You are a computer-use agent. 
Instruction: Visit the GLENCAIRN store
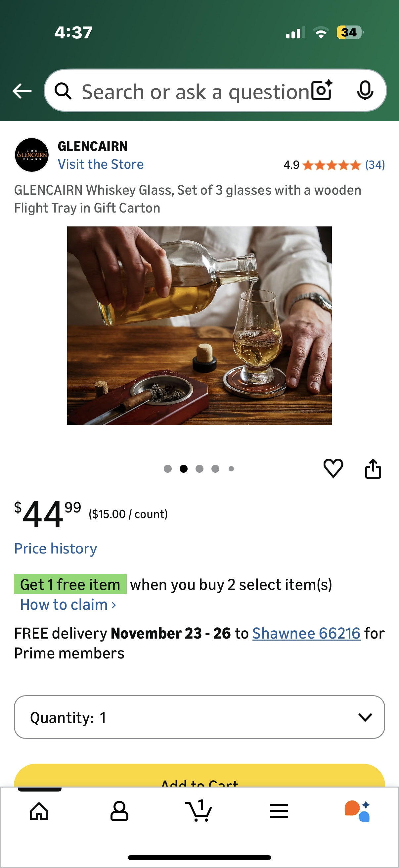click(x=101, y=164)
